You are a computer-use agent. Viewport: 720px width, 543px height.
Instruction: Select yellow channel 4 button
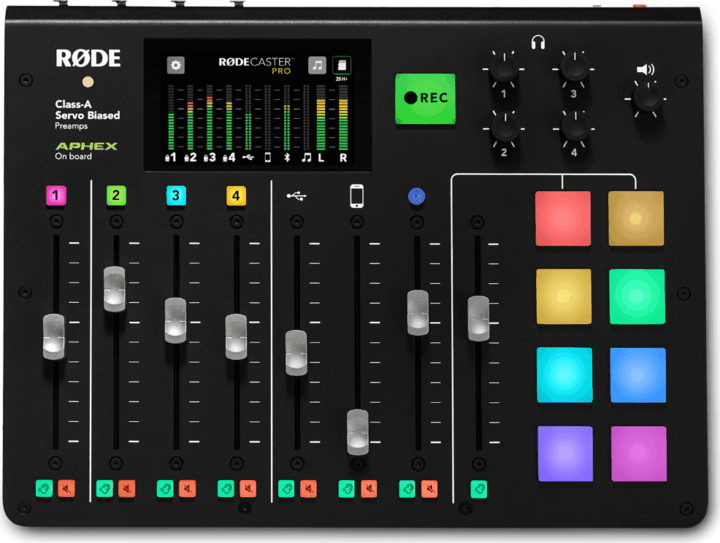[236, 196]
